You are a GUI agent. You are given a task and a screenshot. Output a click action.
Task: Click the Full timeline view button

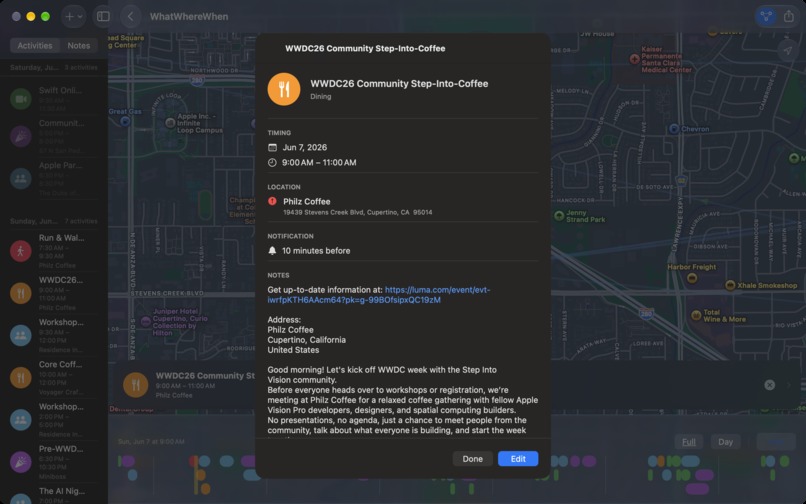pos(689,442)
